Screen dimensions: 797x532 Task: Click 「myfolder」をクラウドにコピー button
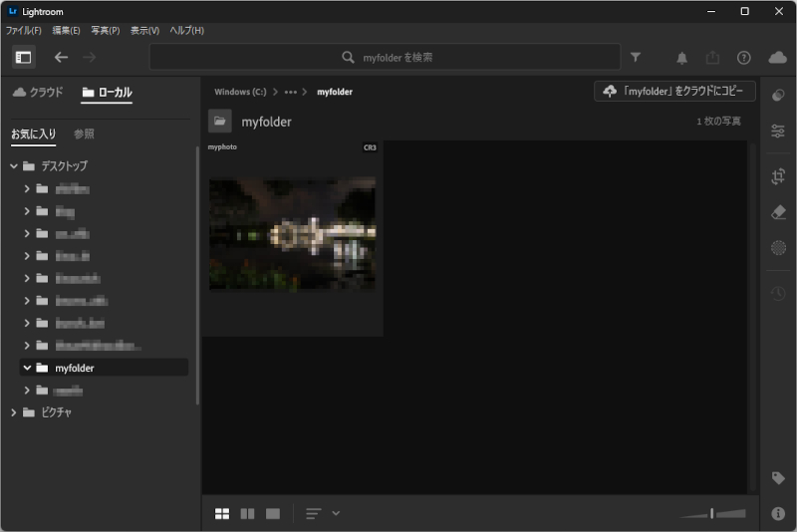(x=674, y=92)
